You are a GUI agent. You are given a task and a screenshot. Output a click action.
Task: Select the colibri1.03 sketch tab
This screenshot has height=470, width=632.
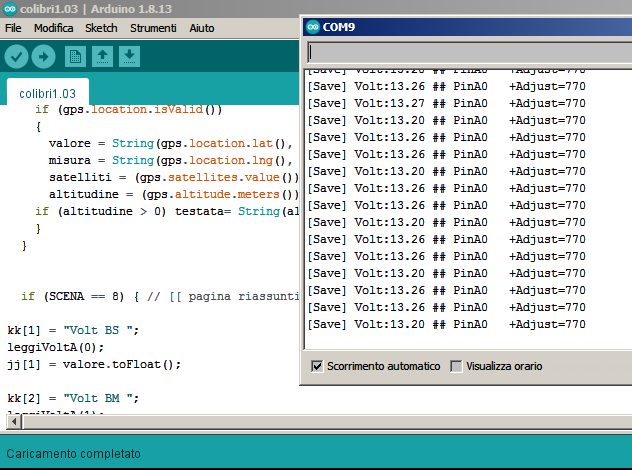coord(47,93)
